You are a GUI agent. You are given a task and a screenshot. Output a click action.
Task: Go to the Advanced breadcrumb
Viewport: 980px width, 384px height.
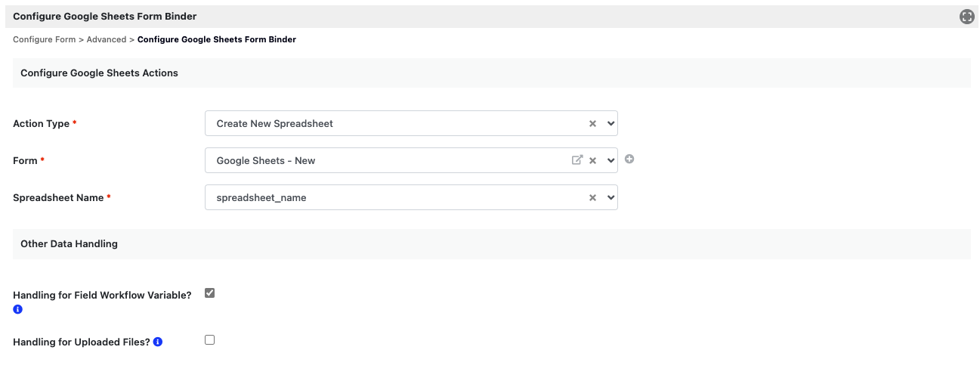107,39
